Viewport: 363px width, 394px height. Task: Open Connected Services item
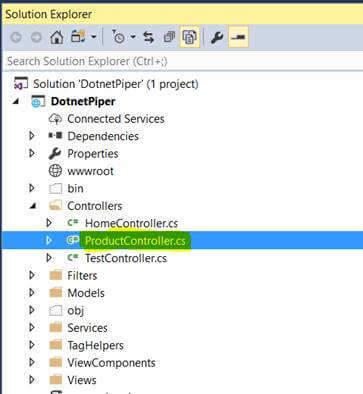pyautogui.click(x=116, y=119)
